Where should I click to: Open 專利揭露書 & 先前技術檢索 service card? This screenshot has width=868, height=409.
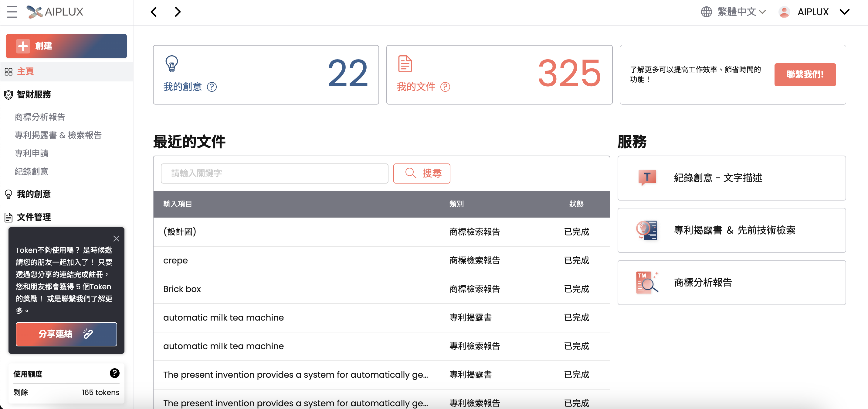click(x=731, y=230)
